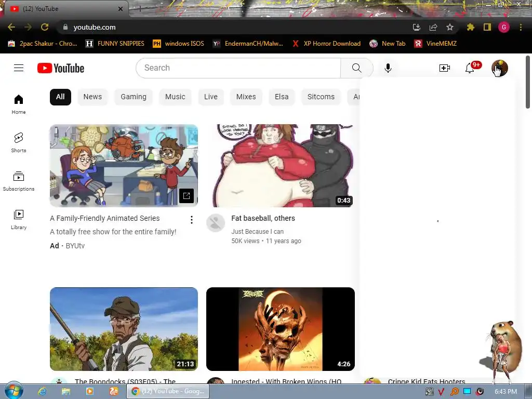This screenshot has width=532, height=399.
Task: Open the Chrome profile G avatar
Action: coord(504,27)
